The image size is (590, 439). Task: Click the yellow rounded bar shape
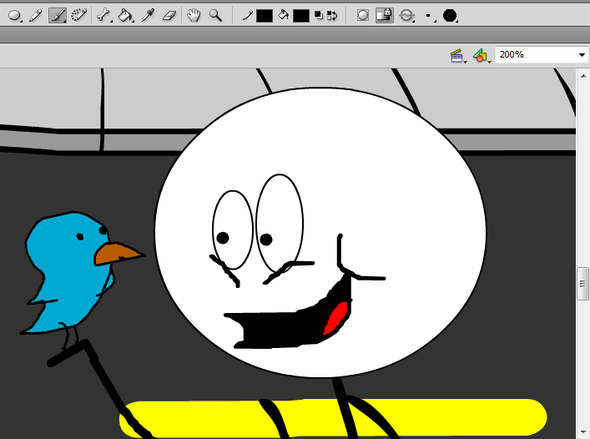click(333, 418)
